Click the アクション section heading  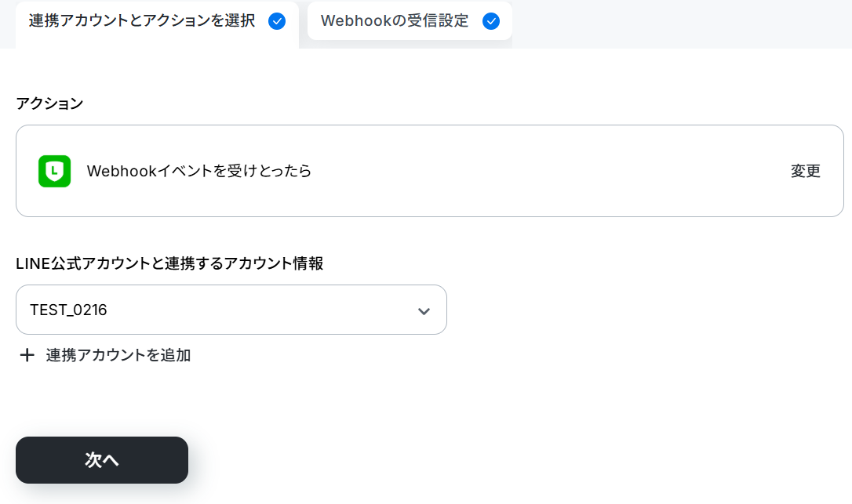[x=49, y=103]
